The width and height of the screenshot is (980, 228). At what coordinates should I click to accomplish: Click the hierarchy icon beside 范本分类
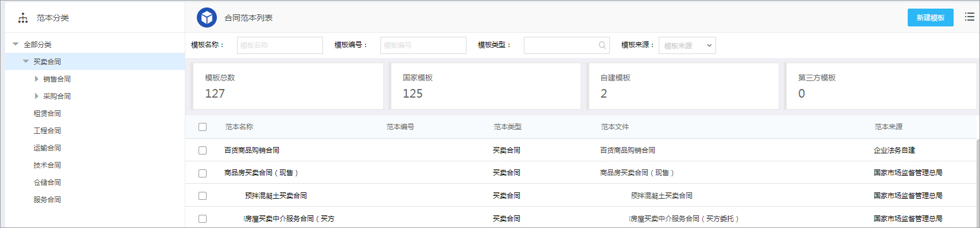(23, 18)
